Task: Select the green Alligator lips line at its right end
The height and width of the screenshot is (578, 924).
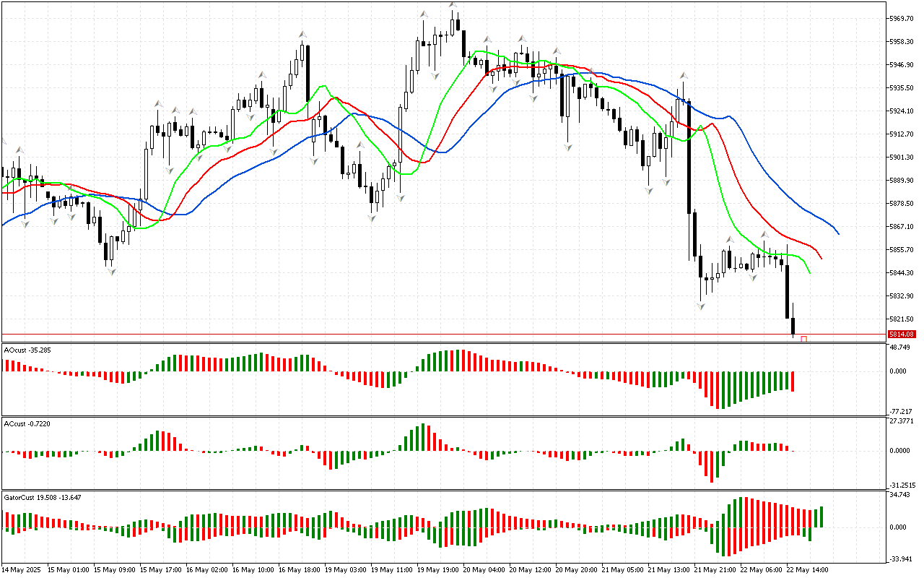Action: [810, 273]
